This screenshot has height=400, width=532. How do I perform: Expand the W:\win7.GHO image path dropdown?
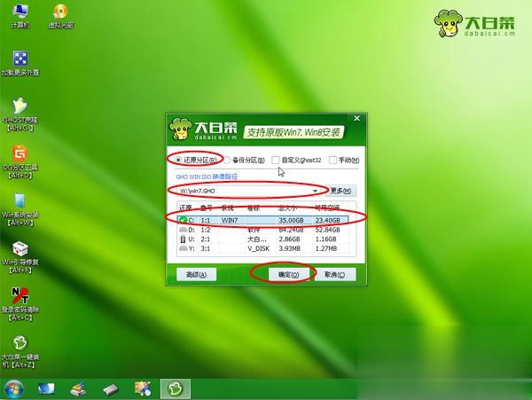click(315, 191)
